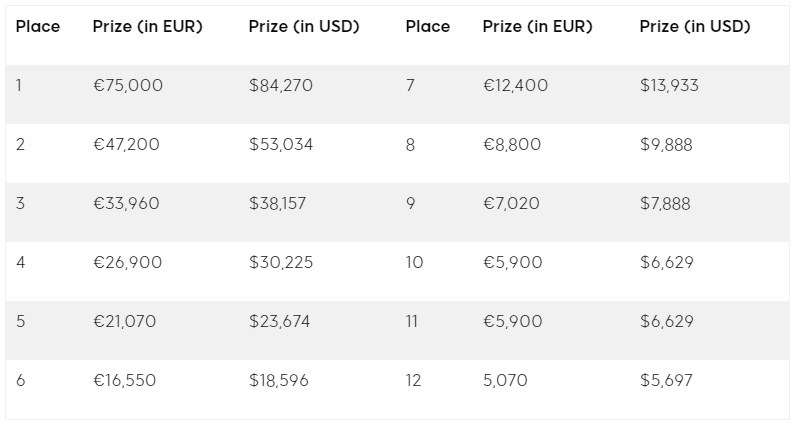Select the $9,888 USD prize value
The width and height of the screenshot is (799, 427).
(x=666, y=145)
